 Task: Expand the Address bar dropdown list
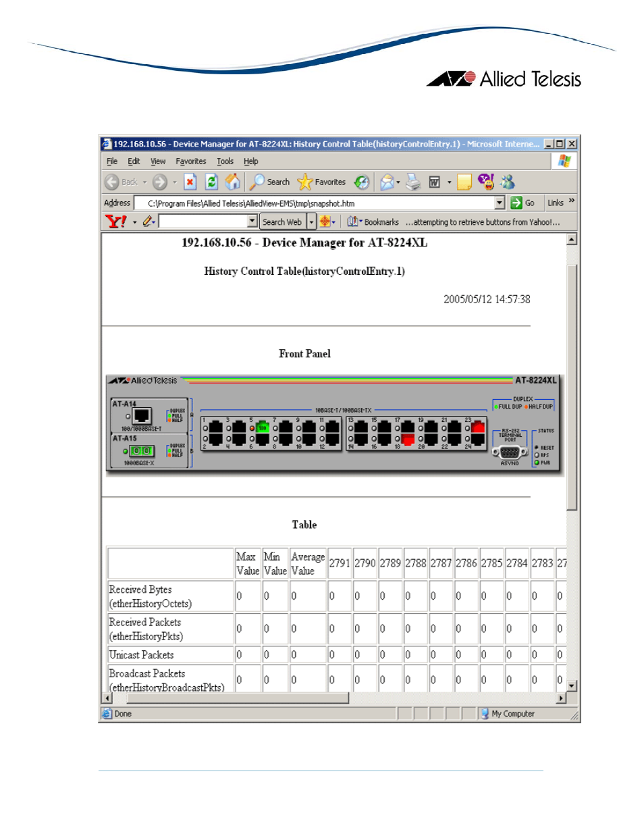point(500,203)
